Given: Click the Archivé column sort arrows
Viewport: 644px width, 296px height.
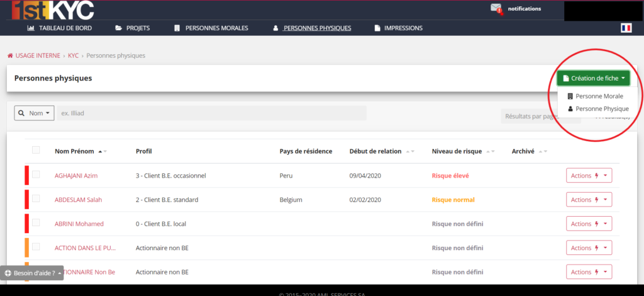Looking at the screenshot, I should [x=543, y=152].
